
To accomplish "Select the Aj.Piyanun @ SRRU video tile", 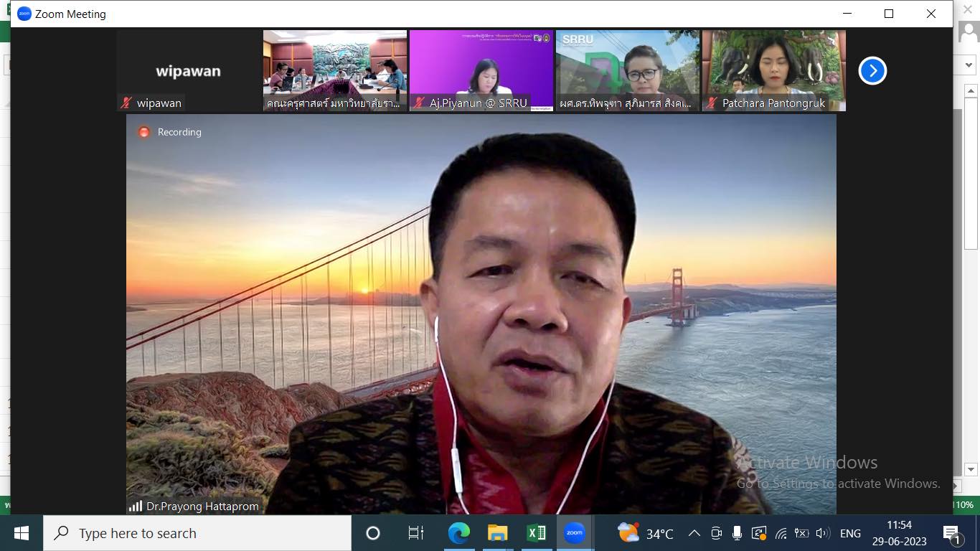I will tap(481, 70).
